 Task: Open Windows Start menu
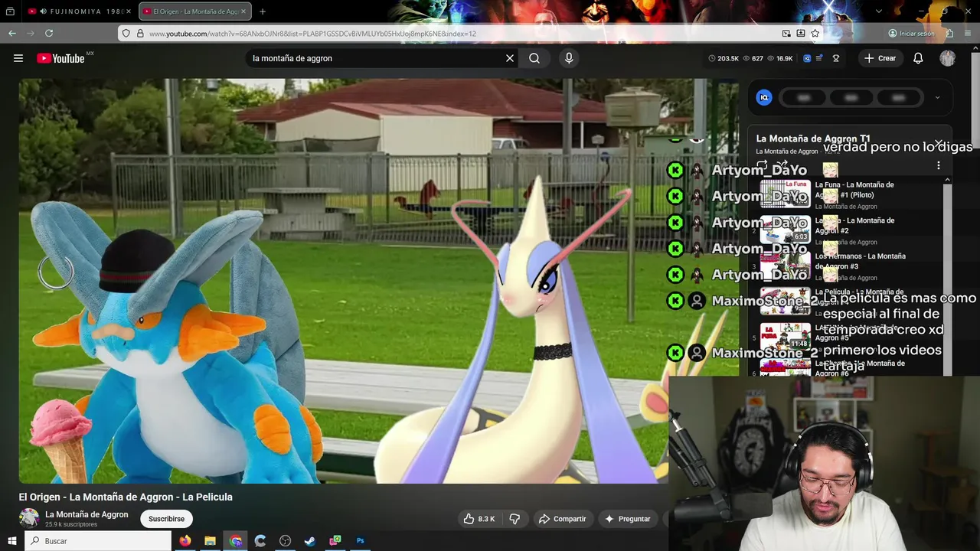[11, 541]
